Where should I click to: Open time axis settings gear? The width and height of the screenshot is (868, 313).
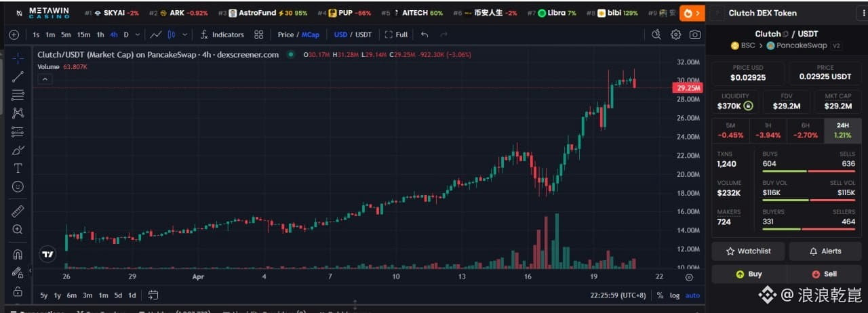point(689,277)
